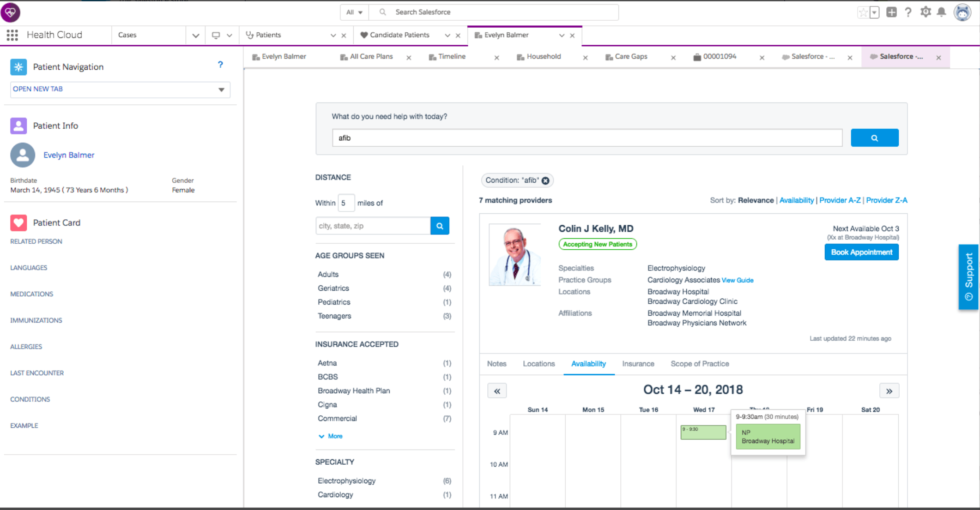Open the Help question mark icon
Image resolution: width=980 pixels, height=510 pixels.
(x=908, y=12)
